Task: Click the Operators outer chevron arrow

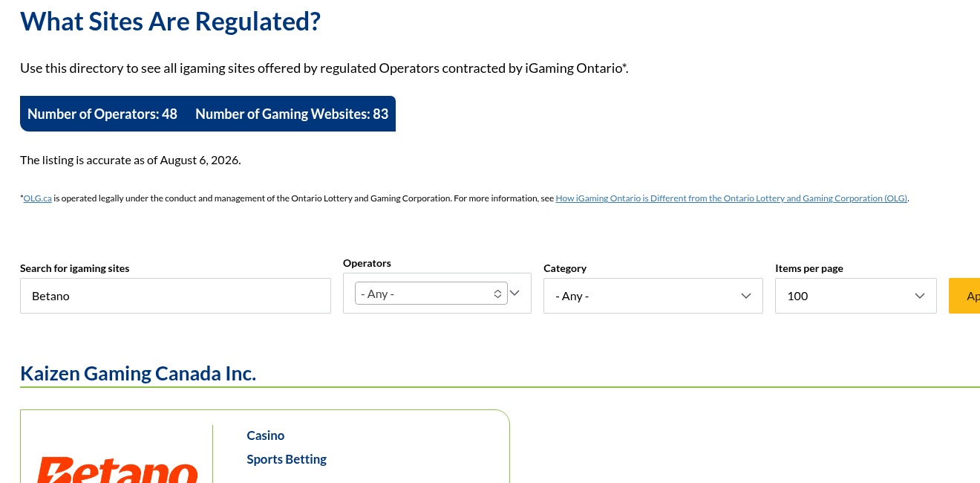Action: pyautogui.click(x=515, y=293)
